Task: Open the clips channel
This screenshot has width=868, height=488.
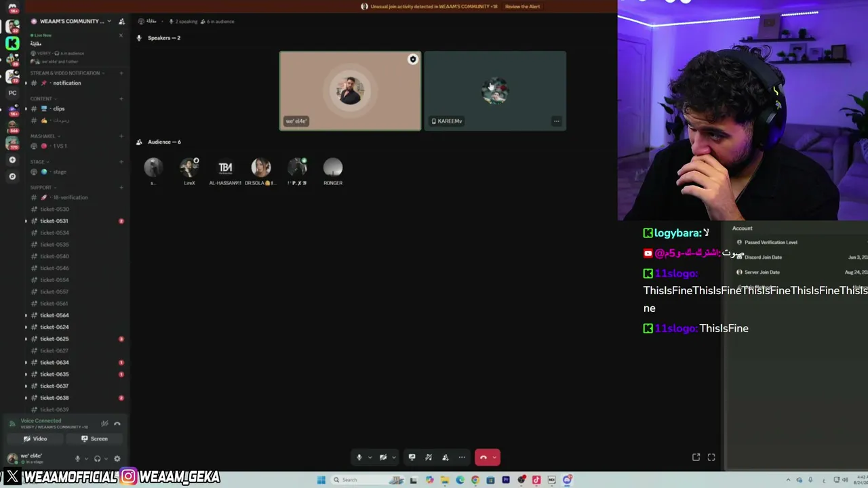Action: (x=76, y=109)
